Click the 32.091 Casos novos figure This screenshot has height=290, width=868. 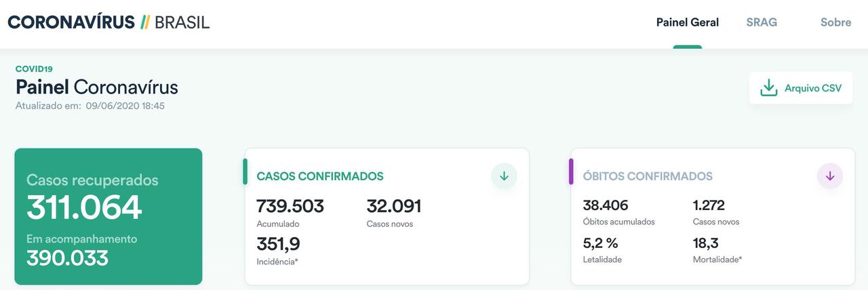pyautogui.click(x=394, y=206)
